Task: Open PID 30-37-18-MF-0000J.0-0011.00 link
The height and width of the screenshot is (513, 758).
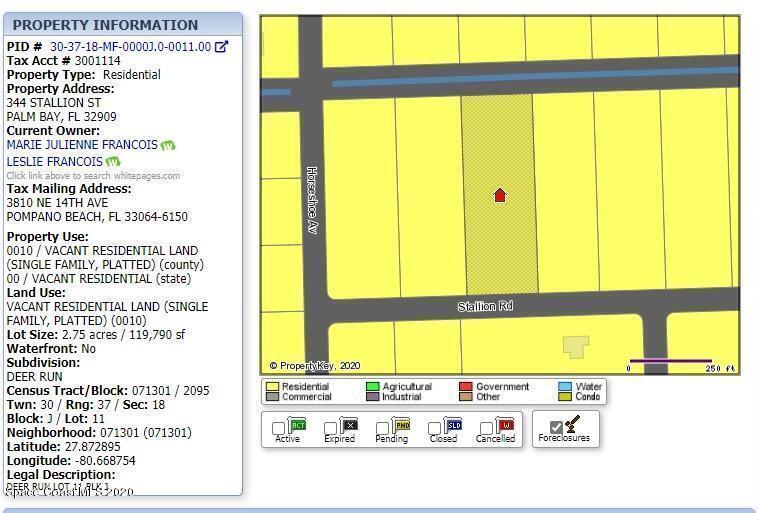Action: (x=130, y=46)
